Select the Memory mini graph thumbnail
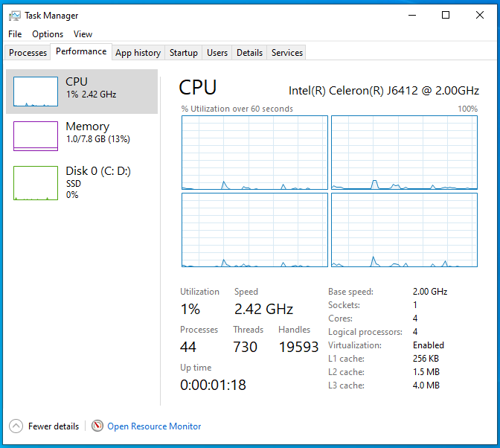The height and width of the screenshot is (448, 500). click(x=36, y=136)
